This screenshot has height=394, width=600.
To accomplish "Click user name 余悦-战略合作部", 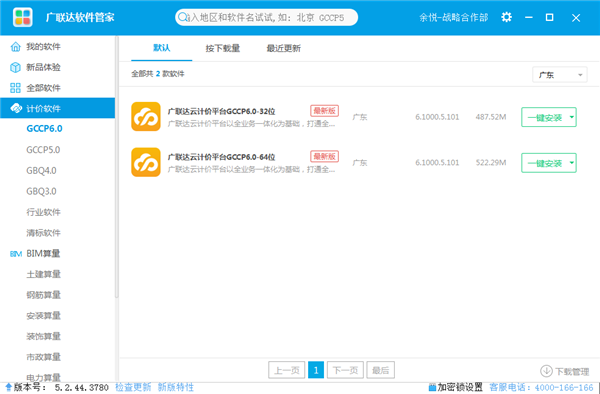I will click(453, 17).
